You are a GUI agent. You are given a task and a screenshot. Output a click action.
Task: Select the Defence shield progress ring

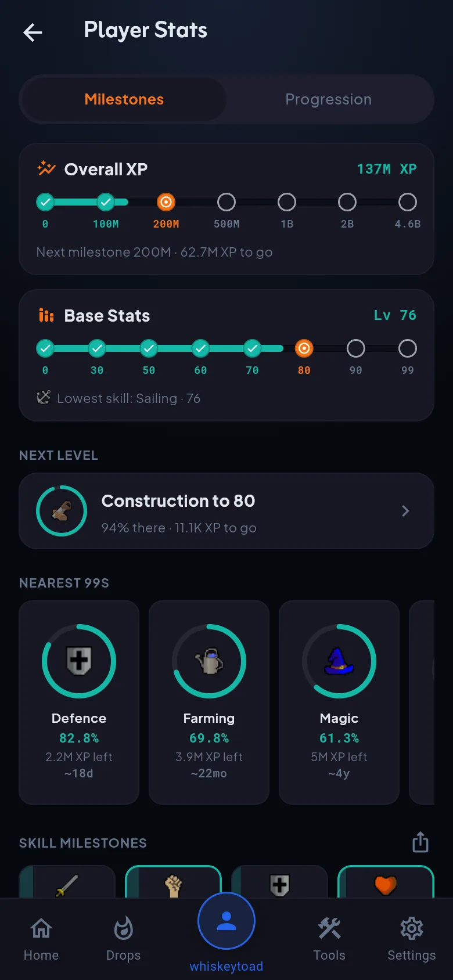click(79, 661)
